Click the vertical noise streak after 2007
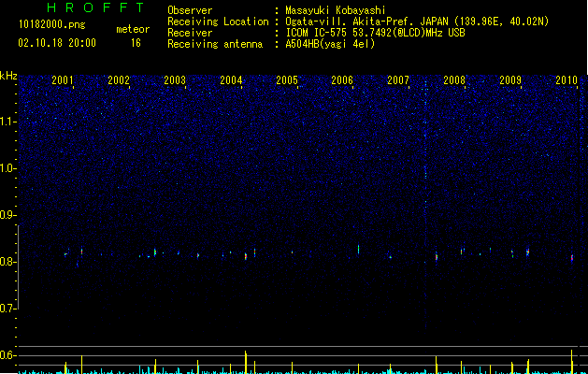Screen dimensions: 588x374 (425, 207)
